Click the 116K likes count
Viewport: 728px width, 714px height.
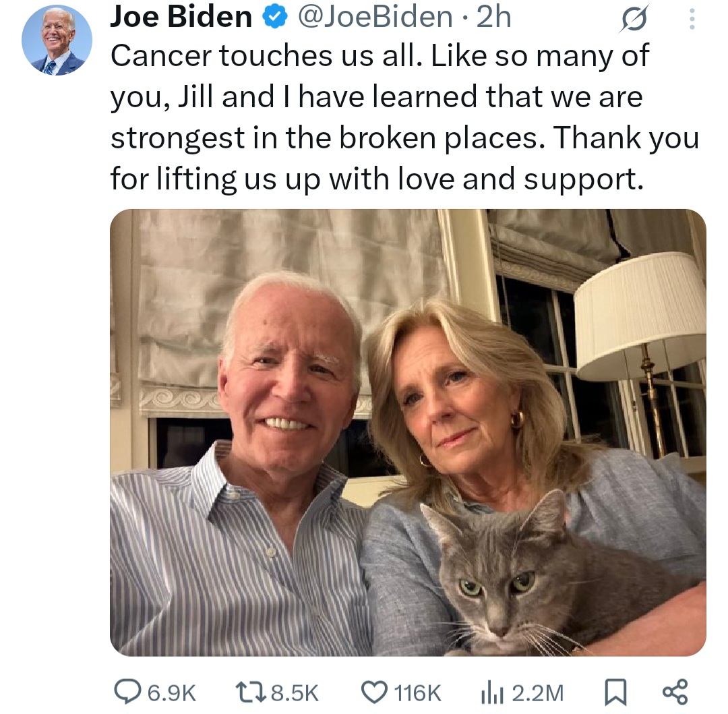point(417,692)
